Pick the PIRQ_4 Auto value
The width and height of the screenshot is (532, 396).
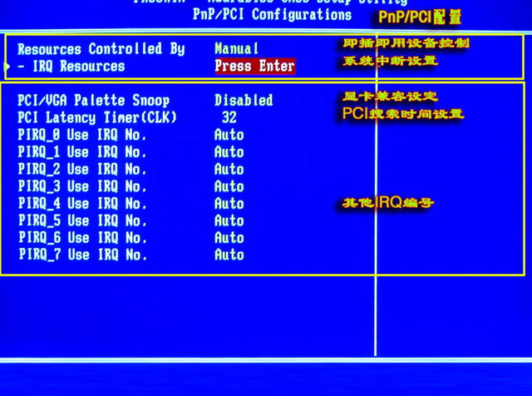pyautogui.click(x=229, y=204)
